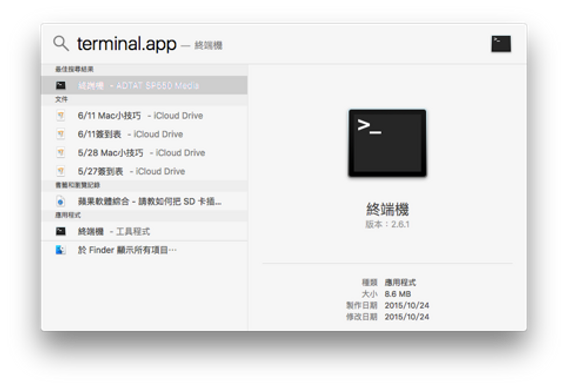Select the top hit 終端機 result
Image resolution: width=566 pixels, height=388 pixels.
pos(144,85)
